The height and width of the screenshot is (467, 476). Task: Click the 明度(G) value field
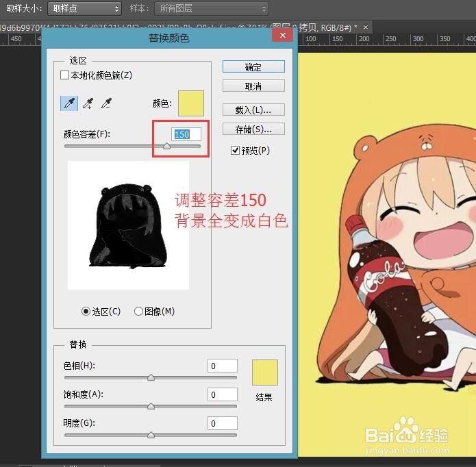(222, 423)
